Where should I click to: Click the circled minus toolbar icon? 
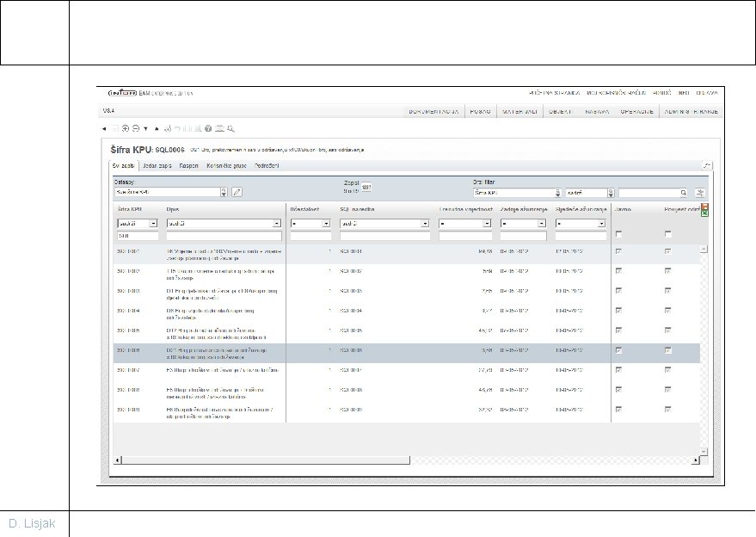[136, 128]
